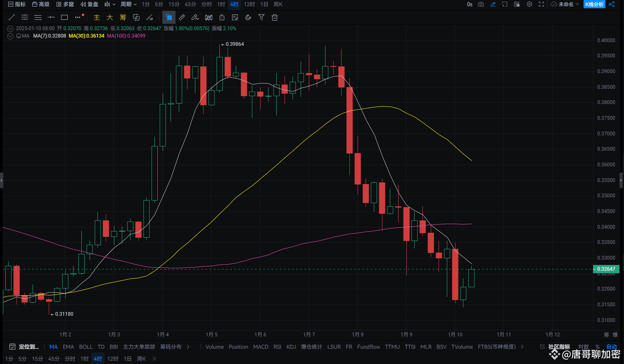Select the trend line drawing tool
The height and width of the screenshot is (364, 624).
coord(12,17)
